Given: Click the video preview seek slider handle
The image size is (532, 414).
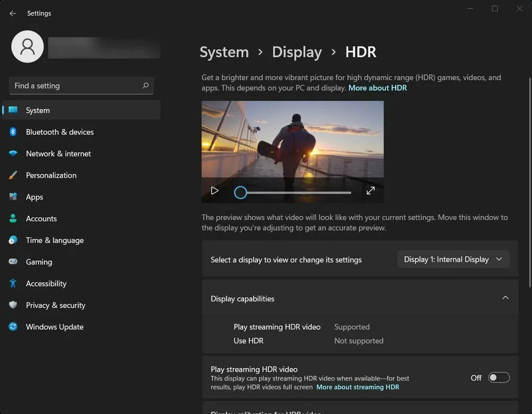Looking at the screenshot, I should click(x=240, y=192).
